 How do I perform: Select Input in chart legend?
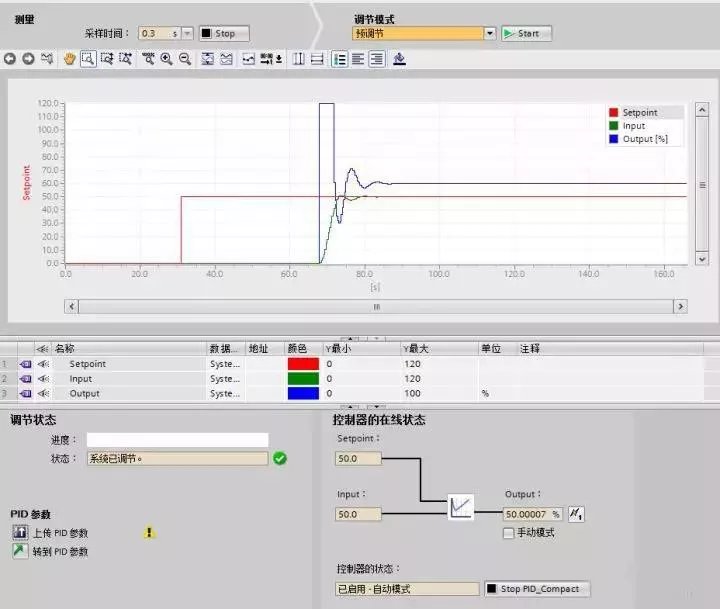[x=634, y=126]
